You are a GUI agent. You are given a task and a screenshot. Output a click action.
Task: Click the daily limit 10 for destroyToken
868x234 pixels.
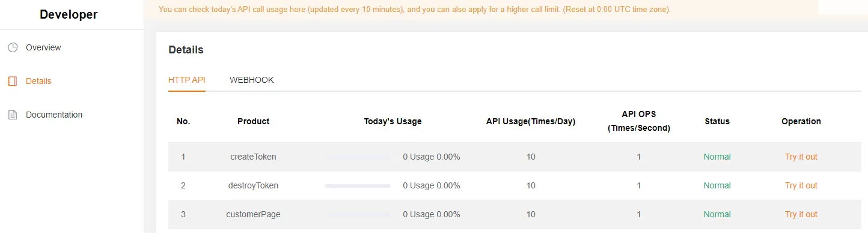[x=531, y=185]
